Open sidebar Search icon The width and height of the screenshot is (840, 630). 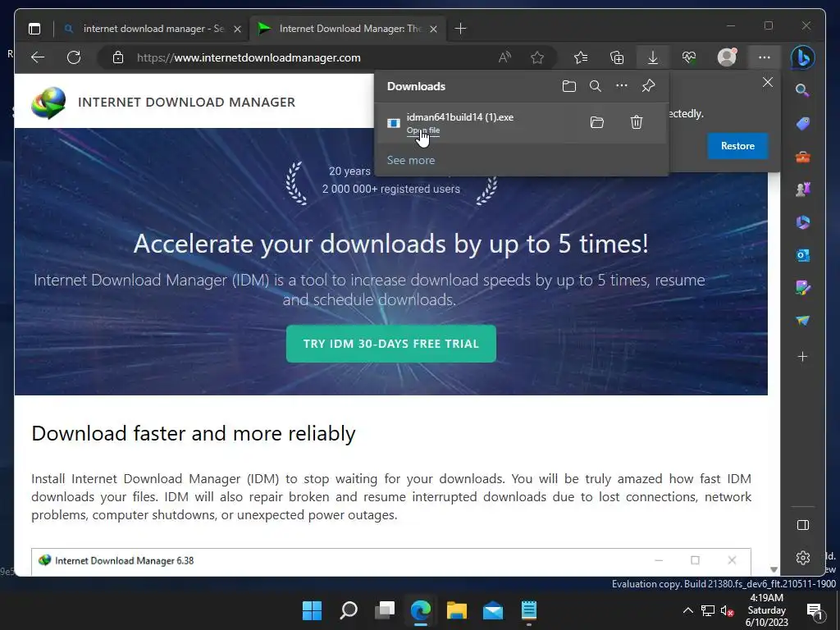pyautogui.click(x=802, y=90)
